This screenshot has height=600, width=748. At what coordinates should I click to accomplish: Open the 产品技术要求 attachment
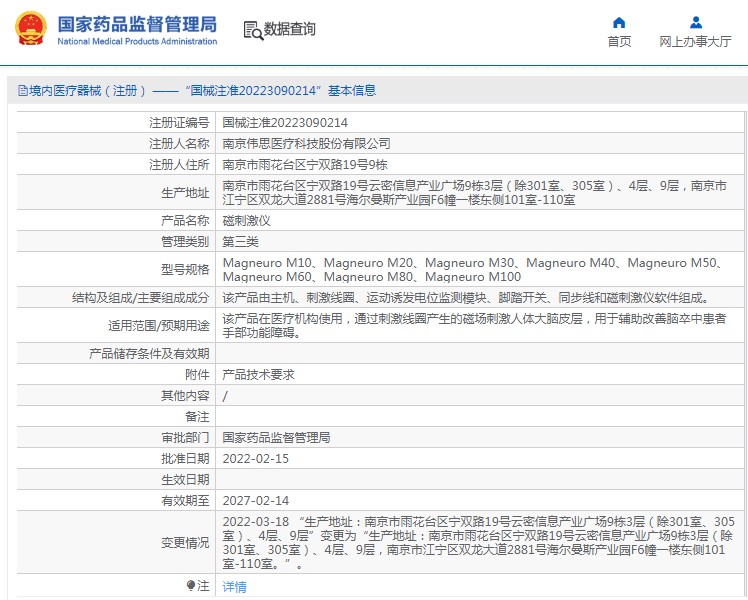coord(258,375)
